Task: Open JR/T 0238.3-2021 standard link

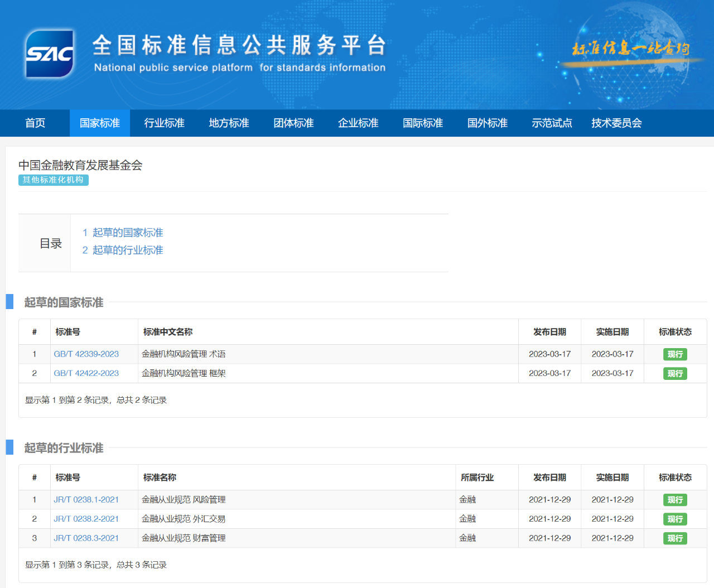Action: (x=86, y=538)
